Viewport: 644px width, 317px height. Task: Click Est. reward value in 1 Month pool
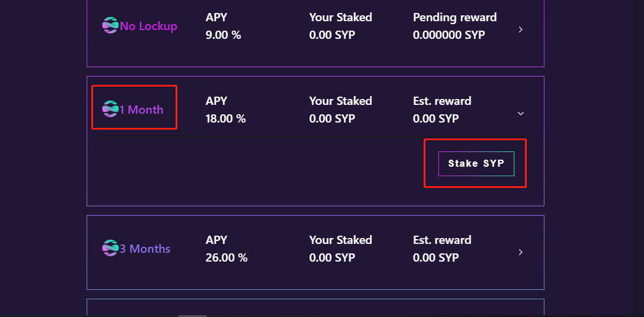pos(436,118)
